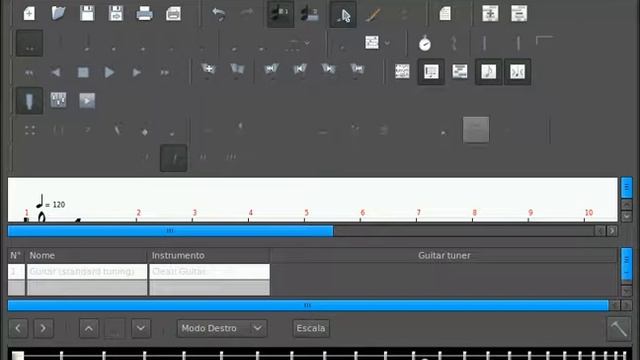The width and height of the screenshot is (640, 360).
Task: Redo the last undone action
Action: 247,14
